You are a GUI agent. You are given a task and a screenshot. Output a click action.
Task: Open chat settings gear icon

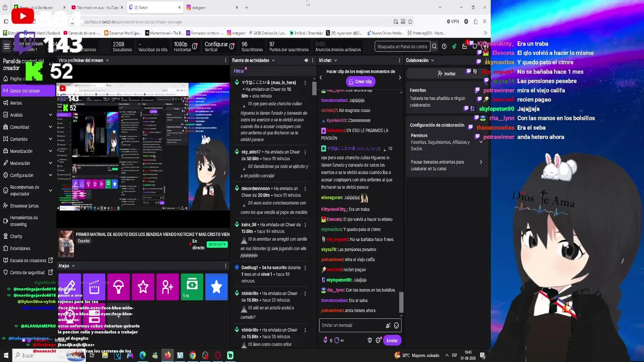pos(378,340)
